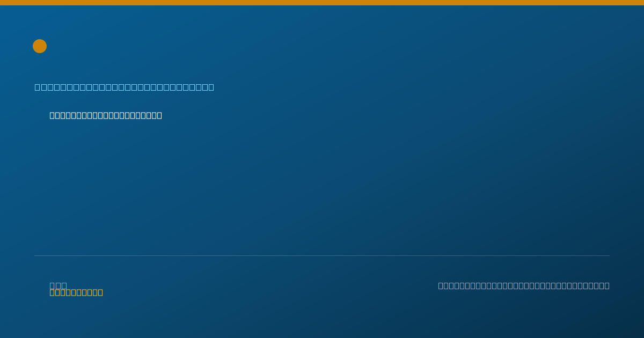Click the middle of the white subtitle line
The height and width of the screenshot is (338, 644).
tap(106, 115)
